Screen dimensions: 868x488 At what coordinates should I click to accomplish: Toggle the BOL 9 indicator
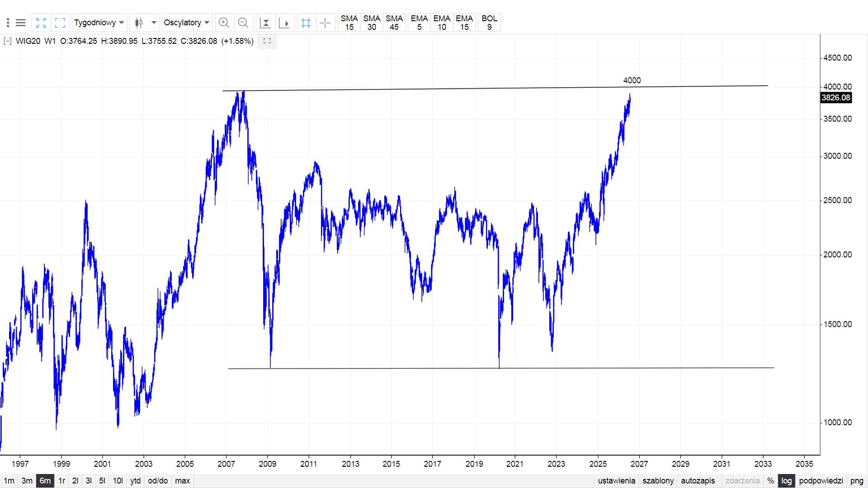tap(489, 23)
